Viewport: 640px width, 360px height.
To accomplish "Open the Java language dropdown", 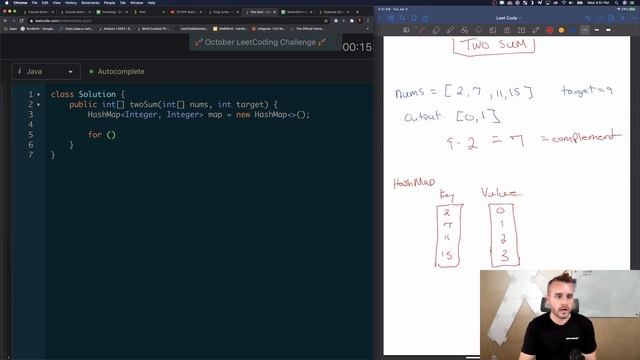I will [x=46, y=71].
